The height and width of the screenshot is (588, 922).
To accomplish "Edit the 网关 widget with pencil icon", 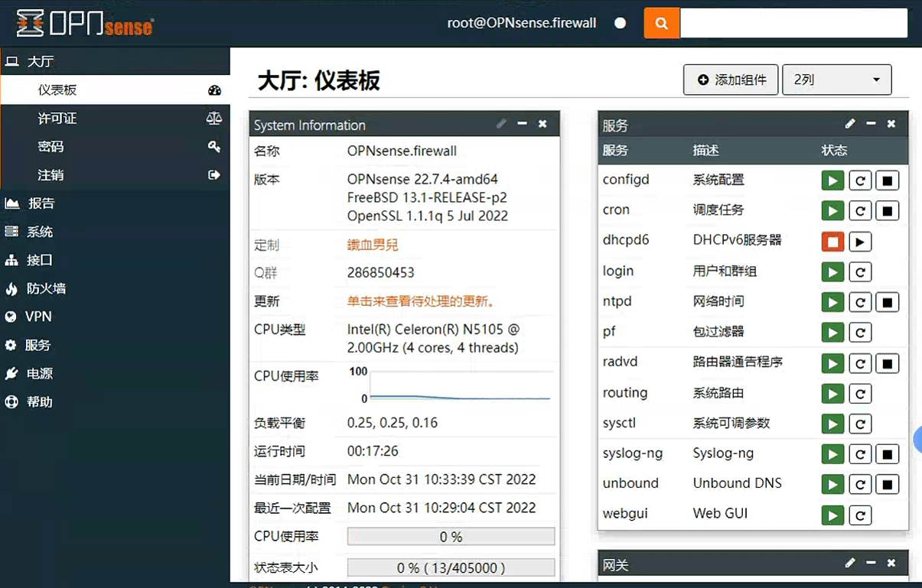I will tap(850, 564).
